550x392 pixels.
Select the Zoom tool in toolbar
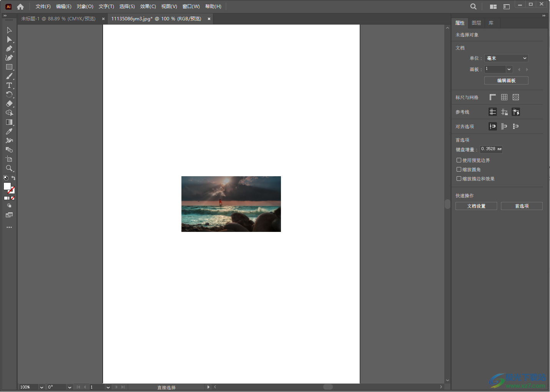point(9,169)
